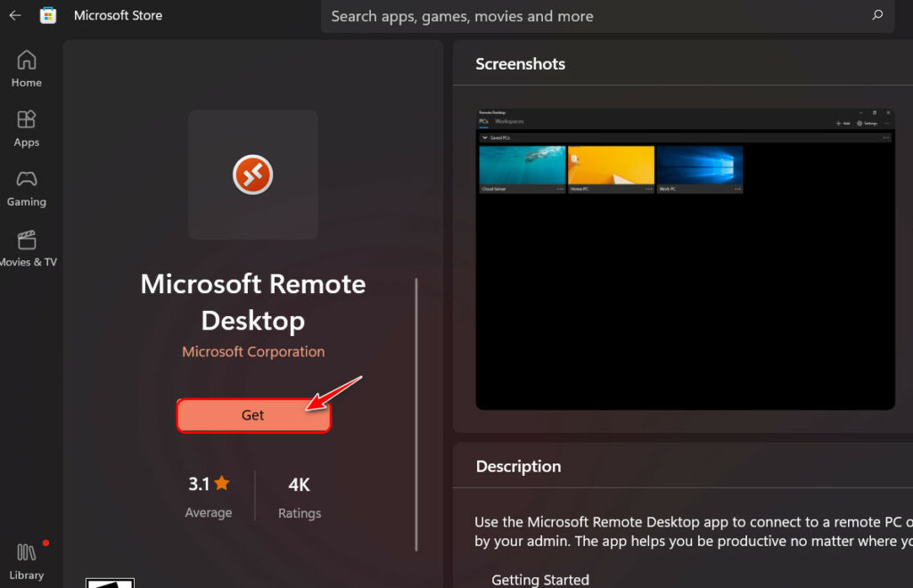Click the Microsoft Remote Desktop app icon
This screenshot has height=588, width=913.
pyautogui.click(x=253, y=175)
